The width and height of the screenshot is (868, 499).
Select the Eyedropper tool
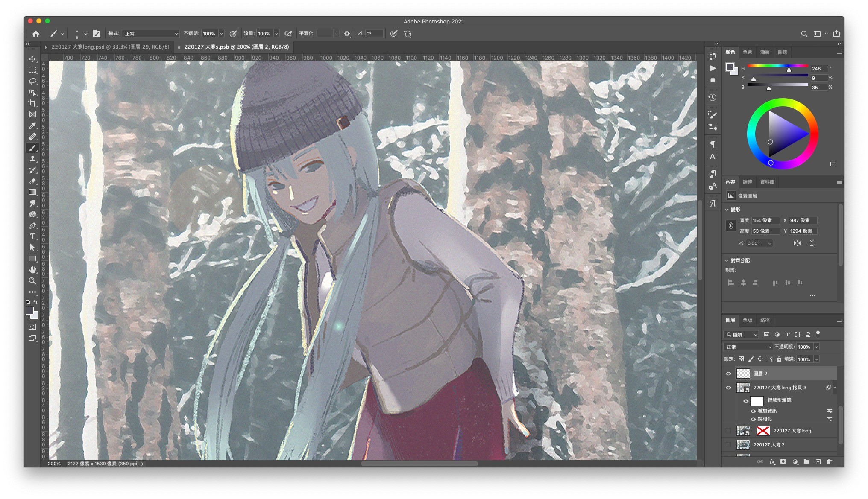pyautogui.click(x=32, y=125)
